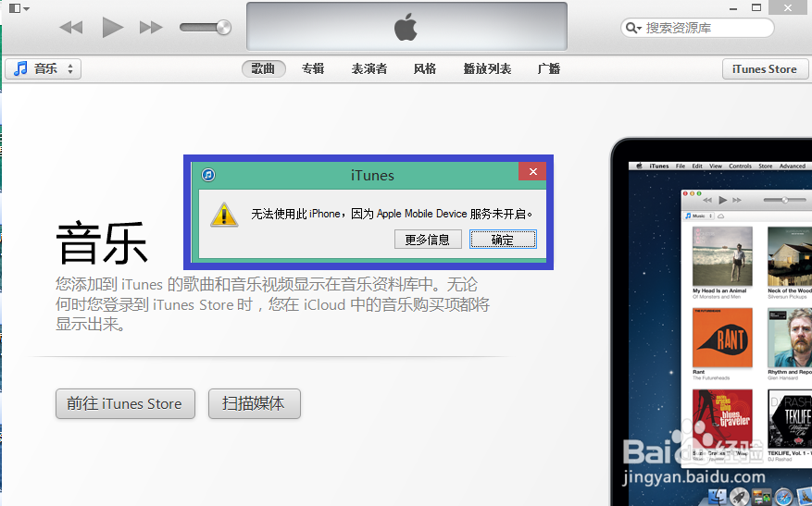Select the 歌曲 tab
The height and width of the screenshot is (506, 812).
tap(264, 68)
